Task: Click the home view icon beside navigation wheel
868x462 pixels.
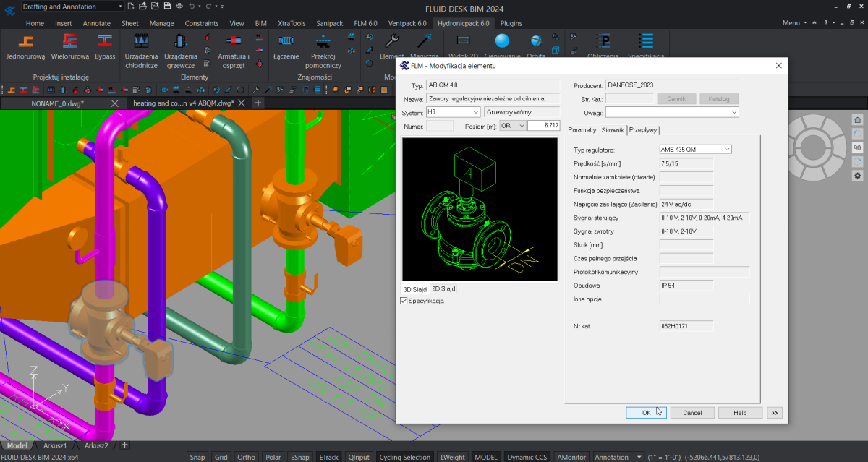Action: pyautogui.click(x=857, y=120)
